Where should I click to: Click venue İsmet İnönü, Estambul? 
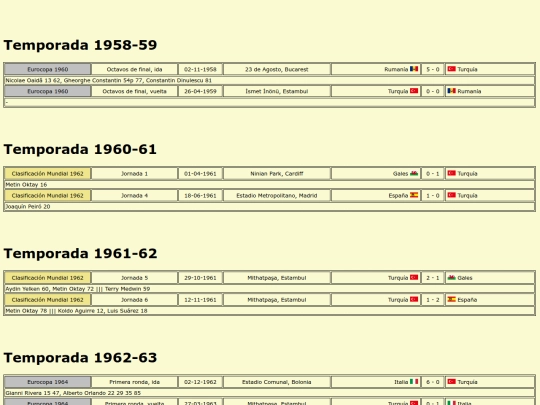click(277, 91)
